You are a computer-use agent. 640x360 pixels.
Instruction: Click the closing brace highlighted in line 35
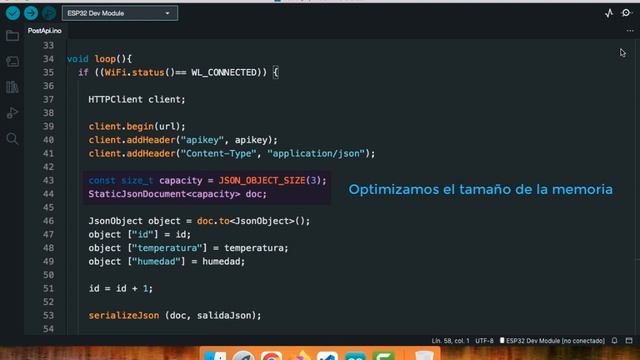click(276, 72)
